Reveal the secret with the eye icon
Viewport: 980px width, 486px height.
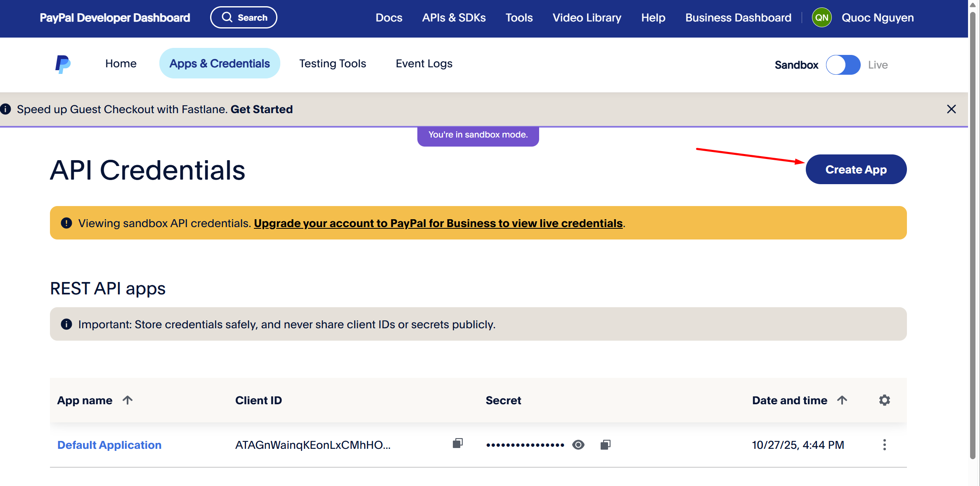(578, 445)
